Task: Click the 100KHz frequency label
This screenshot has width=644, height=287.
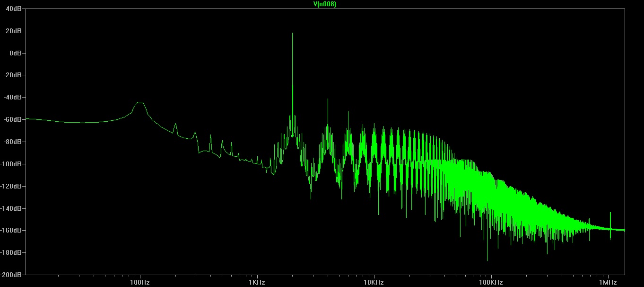Action: (x=491, y=283)
